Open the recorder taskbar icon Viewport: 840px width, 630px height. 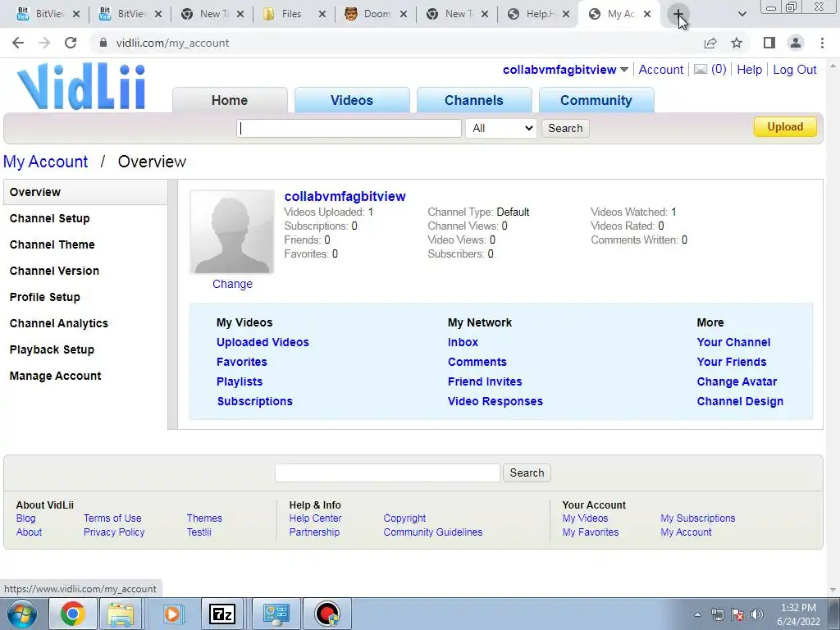(x=327, y=614)
